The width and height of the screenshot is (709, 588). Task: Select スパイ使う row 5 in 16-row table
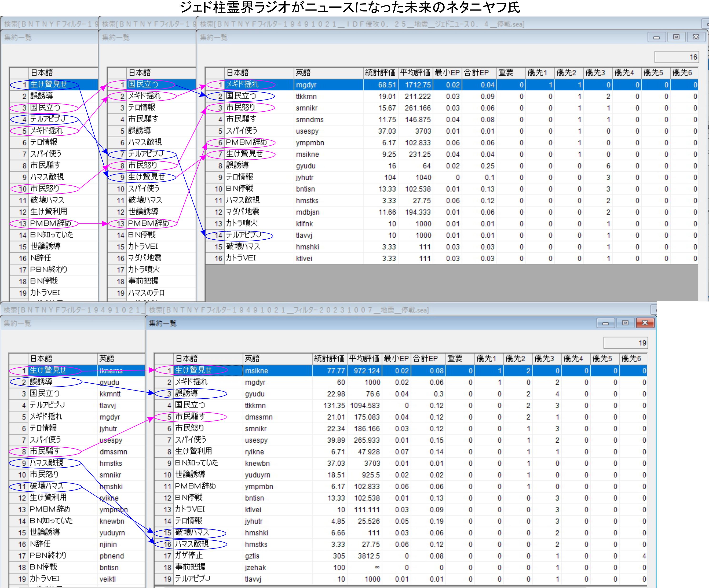tap(451, 131)
